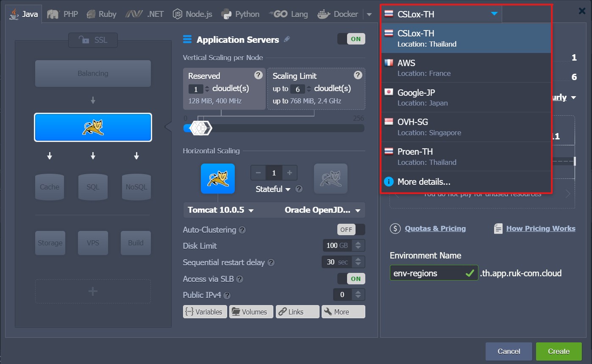This screenshot has height=364, width=592.
Task: Toggle Auto-Clustering switch
Action: point(351,229)
